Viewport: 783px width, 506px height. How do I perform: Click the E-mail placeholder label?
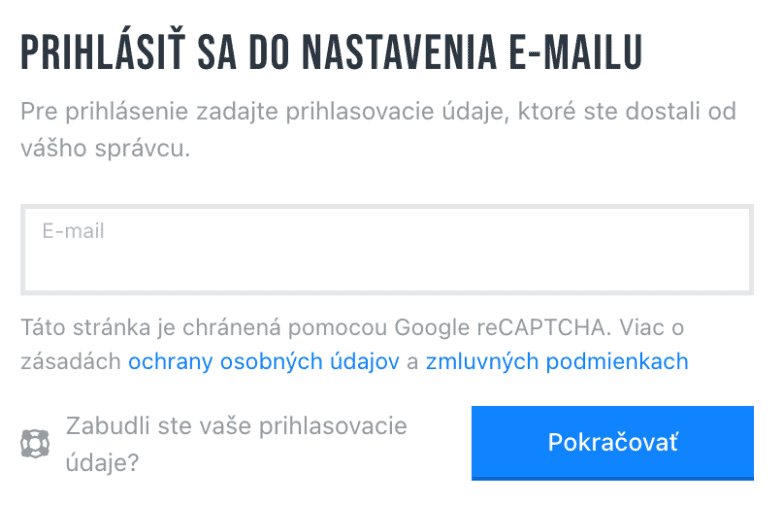73,231
